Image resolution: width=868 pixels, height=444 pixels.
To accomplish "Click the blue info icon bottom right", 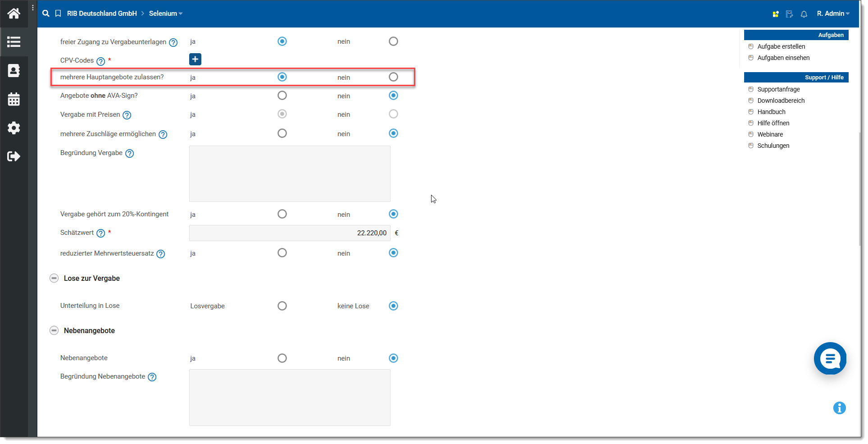I will coord(840,408).
